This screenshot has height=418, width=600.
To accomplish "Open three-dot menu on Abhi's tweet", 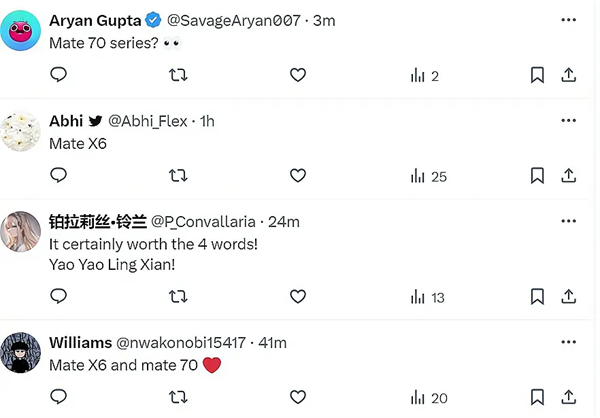I will click(x=569, y=121).
